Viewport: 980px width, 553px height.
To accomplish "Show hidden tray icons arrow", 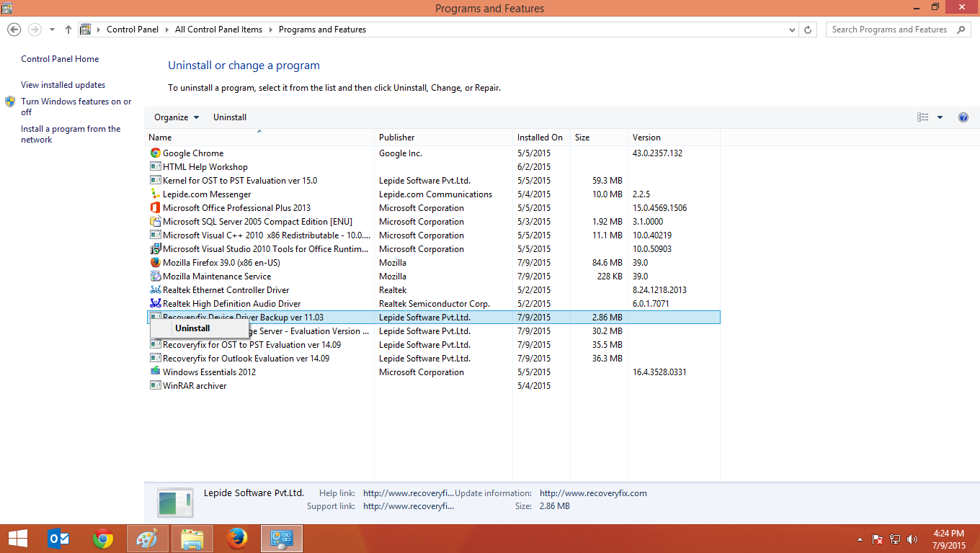I will coord(860,539).
